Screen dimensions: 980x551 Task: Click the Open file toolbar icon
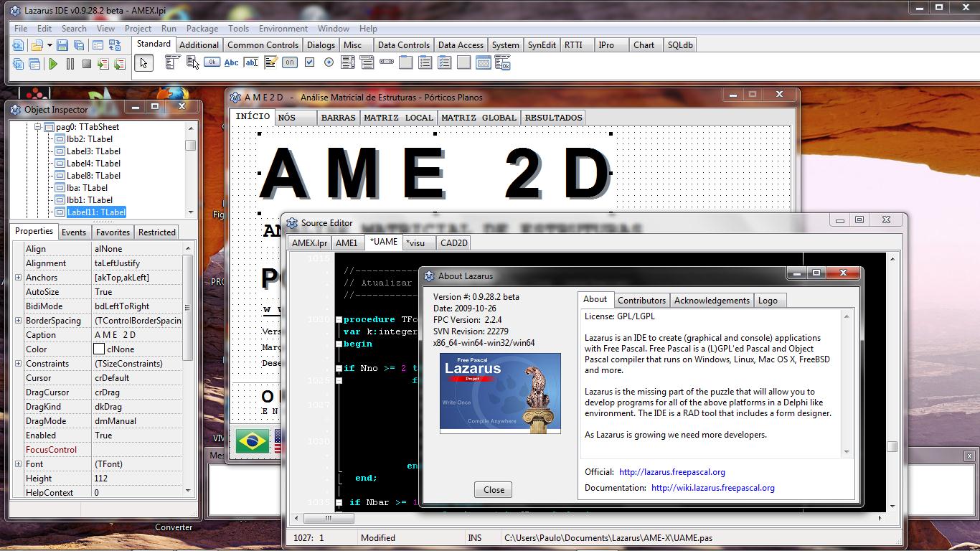[36, 45]
